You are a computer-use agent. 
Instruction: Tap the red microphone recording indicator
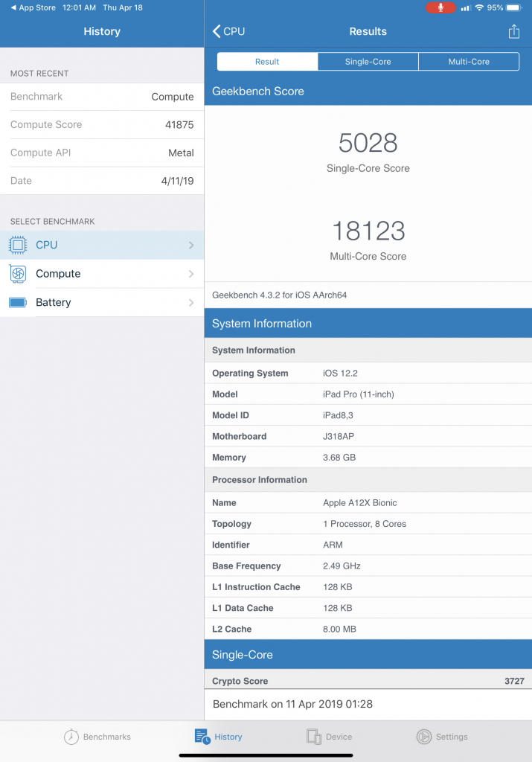pos(440,7)
